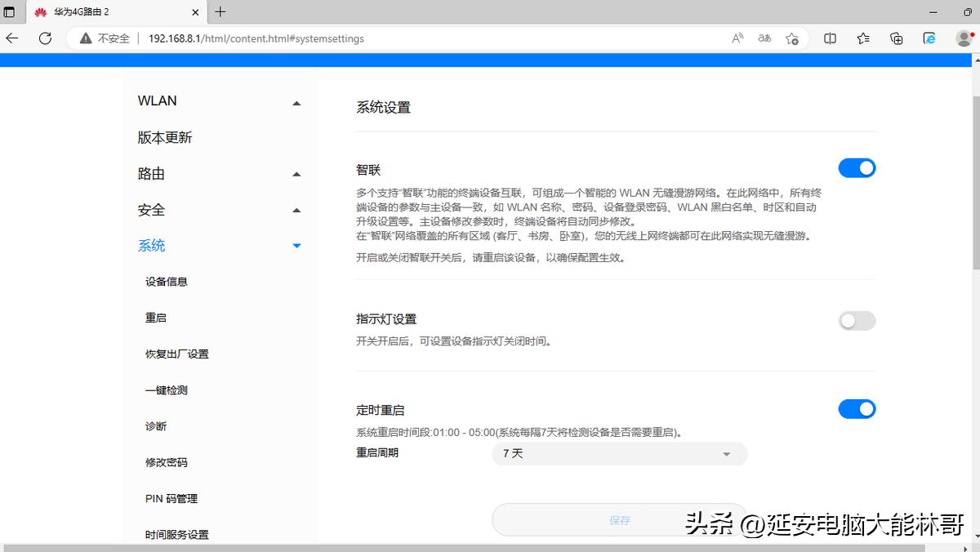This screenshot has width=980, height=552.
Task: Open the browser profile avatar
Action: [x=963, y=38]
